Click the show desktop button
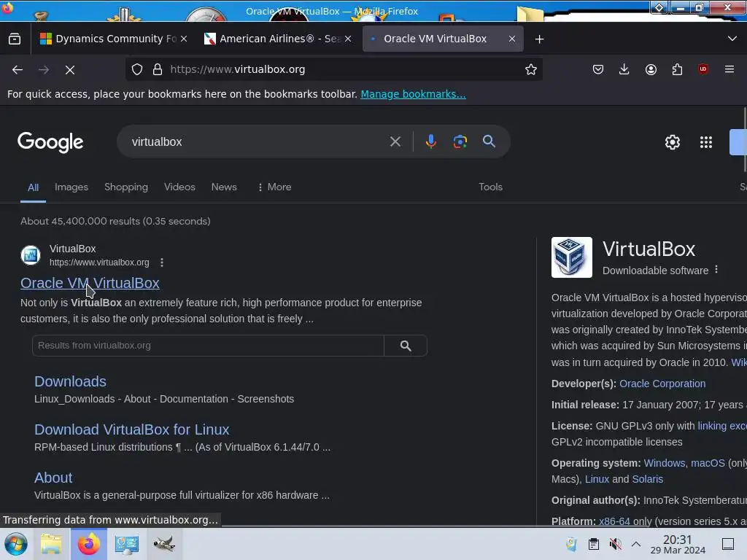The image size is (747, 560). tap(728, 544)
